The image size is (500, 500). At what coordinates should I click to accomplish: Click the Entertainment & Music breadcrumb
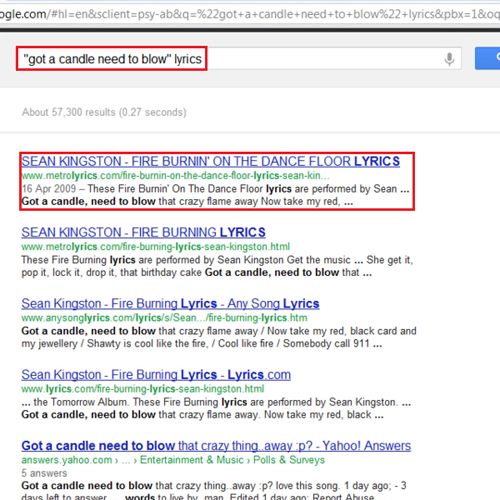tap(192, 460)
